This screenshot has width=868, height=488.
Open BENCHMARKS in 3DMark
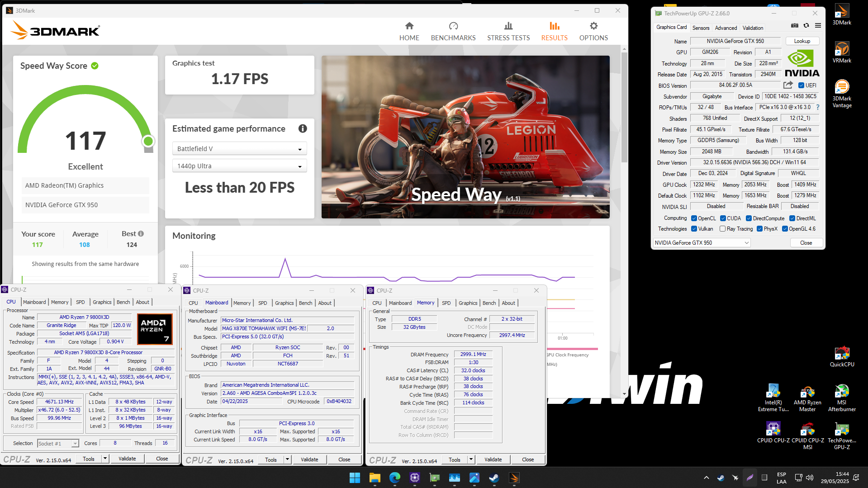click(x=453, y=31)
